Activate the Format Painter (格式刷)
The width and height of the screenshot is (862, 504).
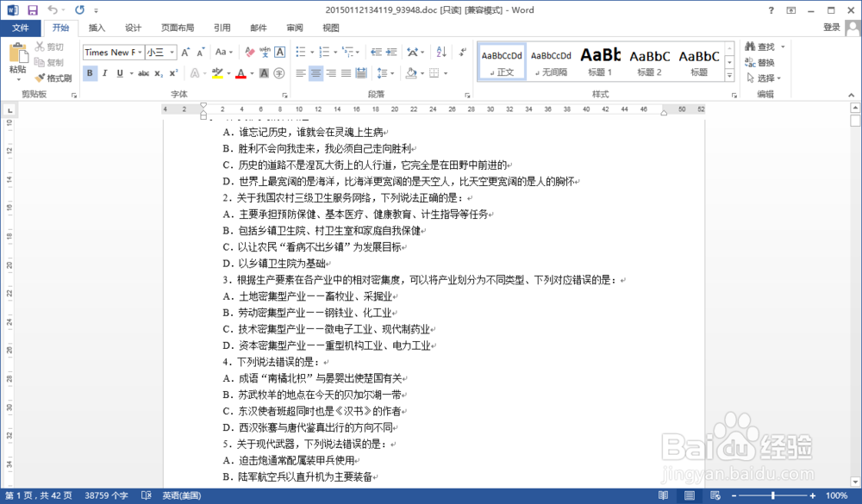53,78
